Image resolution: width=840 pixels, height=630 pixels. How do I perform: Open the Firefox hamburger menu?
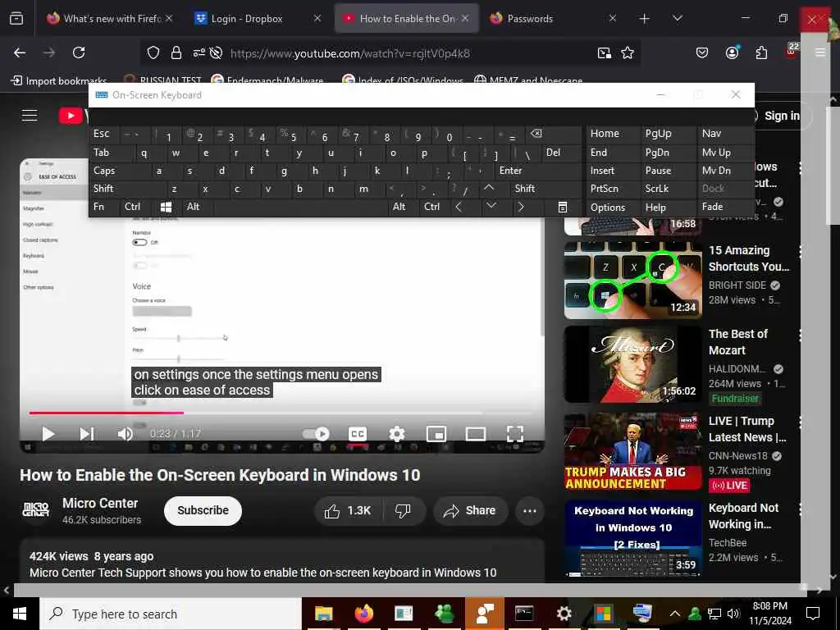coord(820,52)
